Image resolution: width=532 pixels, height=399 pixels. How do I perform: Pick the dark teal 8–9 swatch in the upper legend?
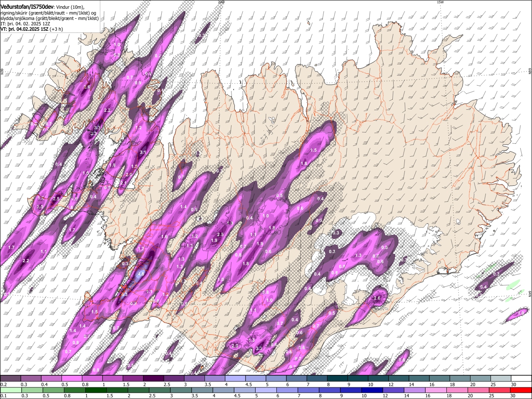point(337,379)
